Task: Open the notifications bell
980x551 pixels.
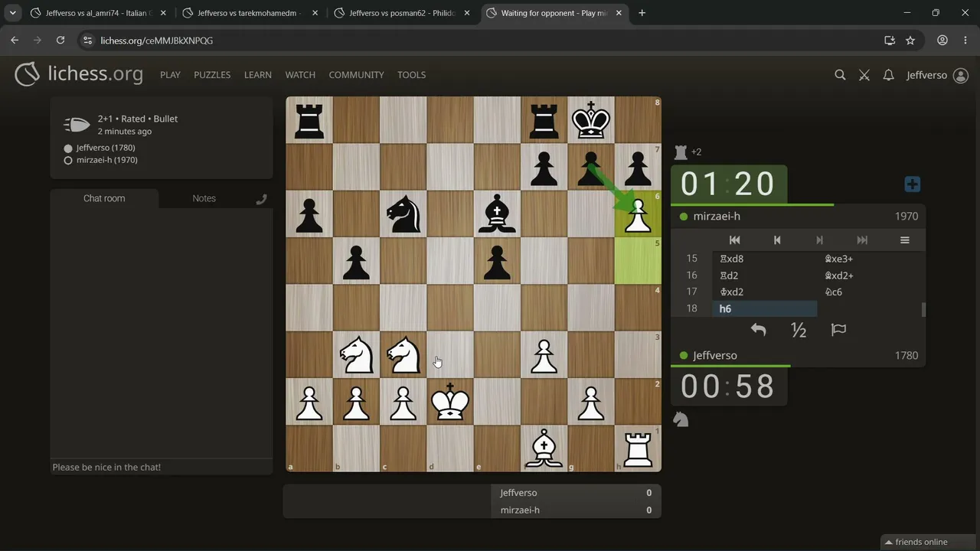Action: pos(888,75)
